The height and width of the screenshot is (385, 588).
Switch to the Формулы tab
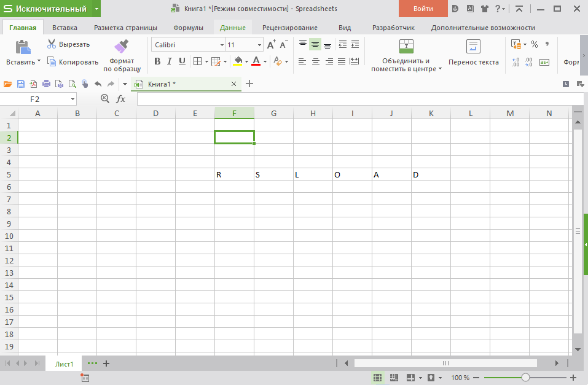pyautogui.click(x=188, y=28)
